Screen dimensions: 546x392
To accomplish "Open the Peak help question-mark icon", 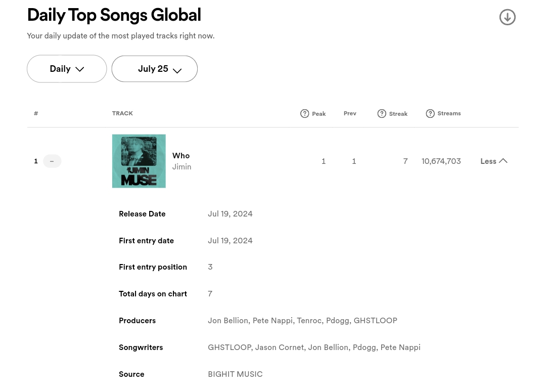I will (305, 114).
